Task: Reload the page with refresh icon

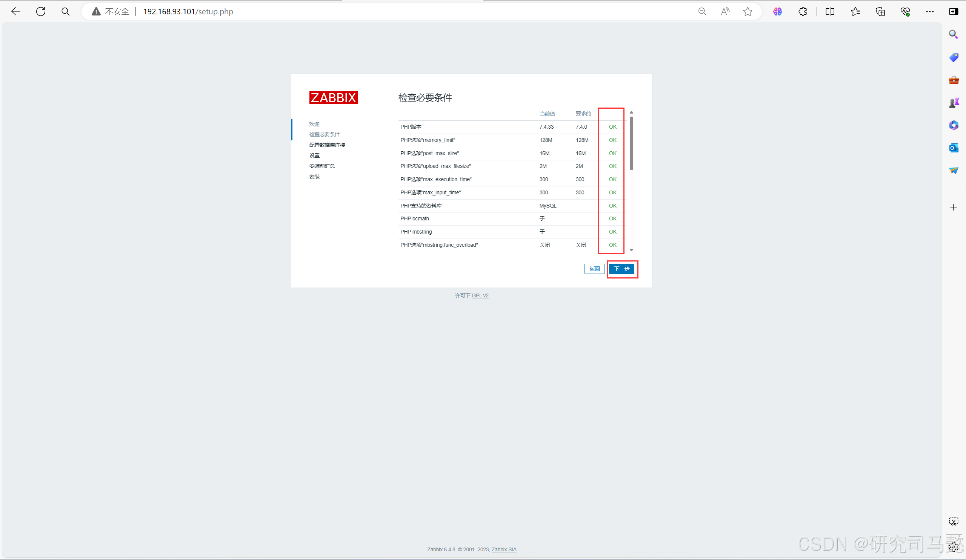Action: [41, 11]
